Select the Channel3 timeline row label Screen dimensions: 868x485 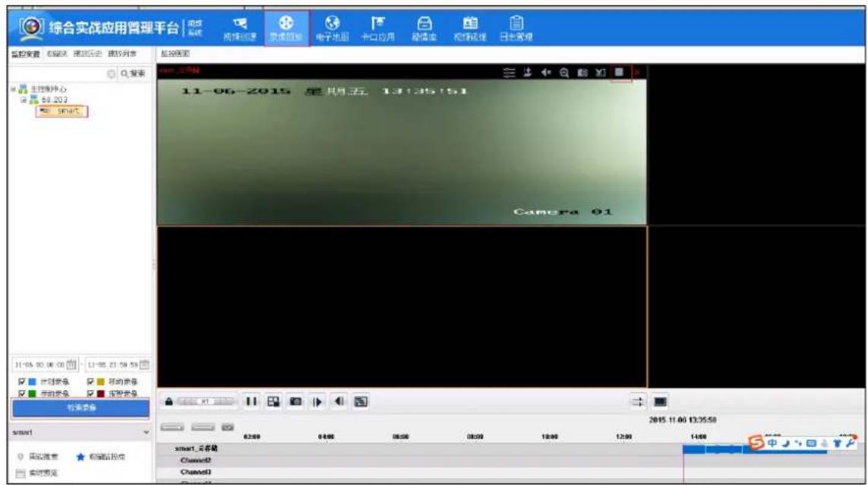pos(196,472)
